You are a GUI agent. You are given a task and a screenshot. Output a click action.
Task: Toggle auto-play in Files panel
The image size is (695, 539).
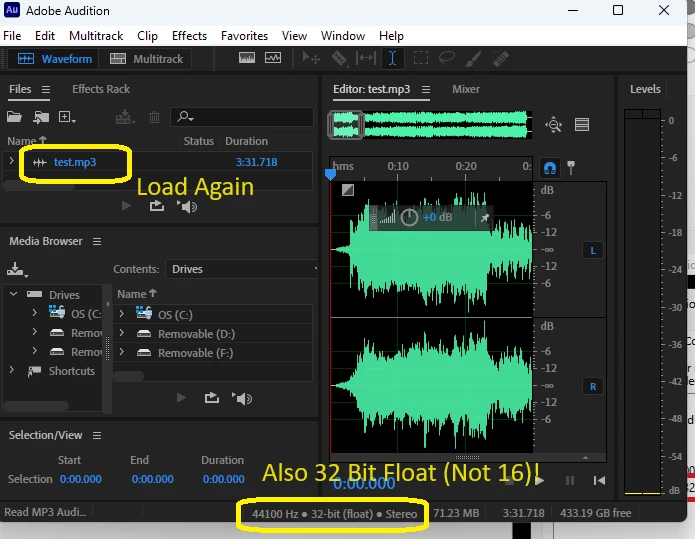[187, 206]
